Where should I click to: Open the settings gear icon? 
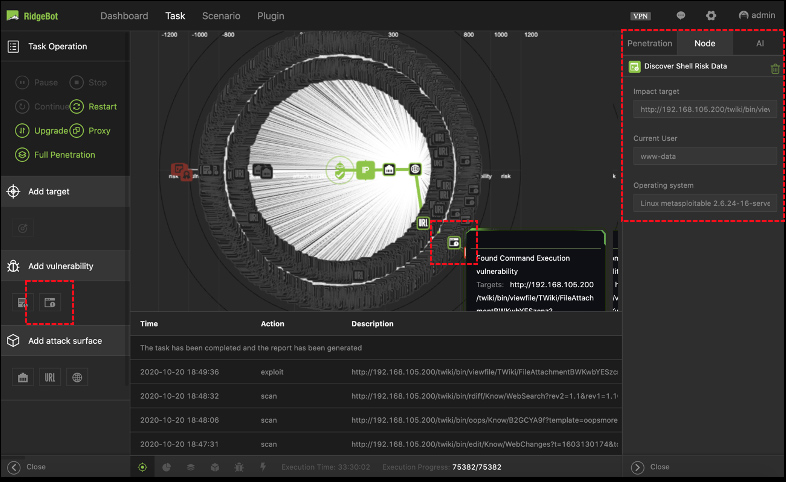coord(711,16)
